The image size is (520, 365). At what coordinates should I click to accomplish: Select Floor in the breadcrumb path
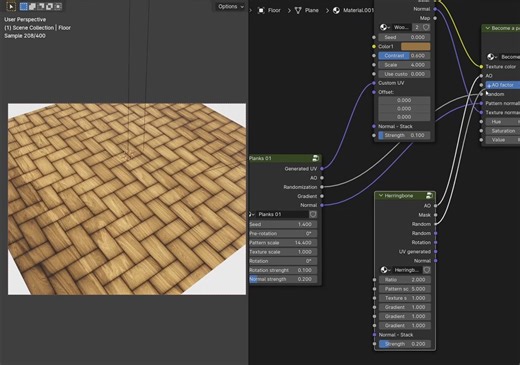click(274, 10)
